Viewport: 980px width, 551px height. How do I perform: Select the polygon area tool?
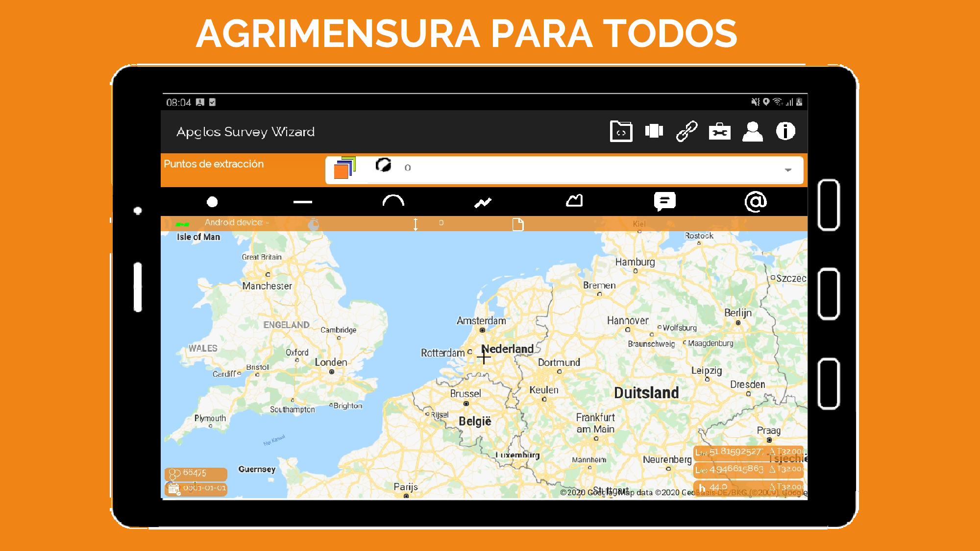(x=574, y=200)
